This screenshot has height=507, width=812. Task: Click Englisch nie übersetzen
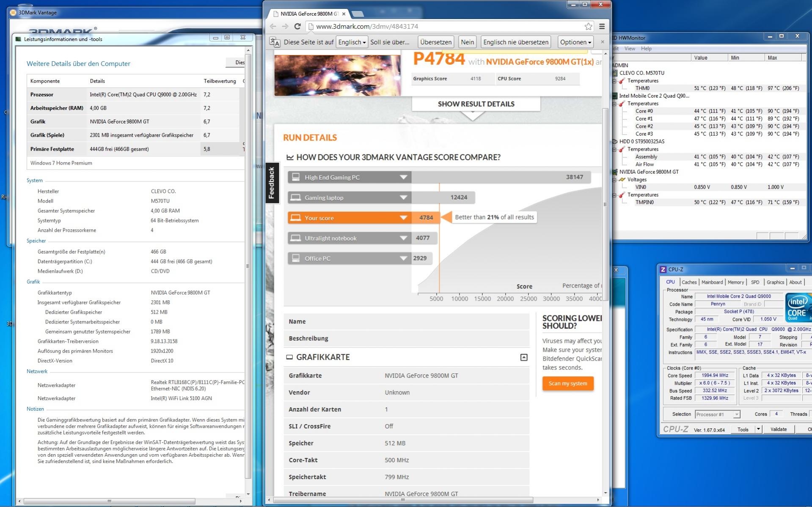[x=516, y=42]
